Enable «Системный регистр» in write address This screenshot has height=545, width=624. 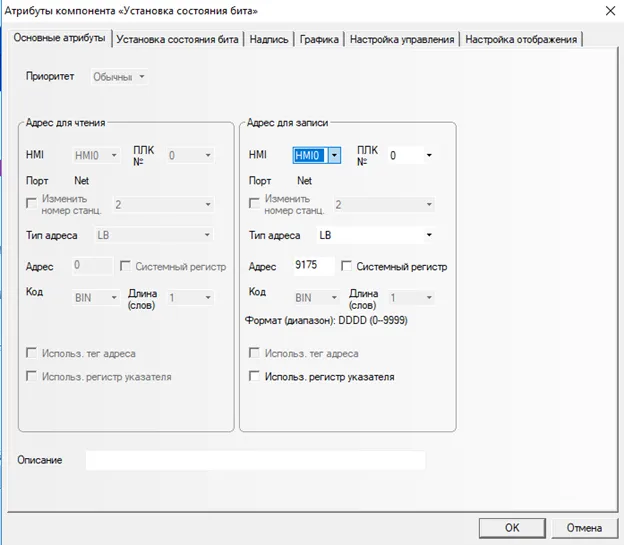347,267
